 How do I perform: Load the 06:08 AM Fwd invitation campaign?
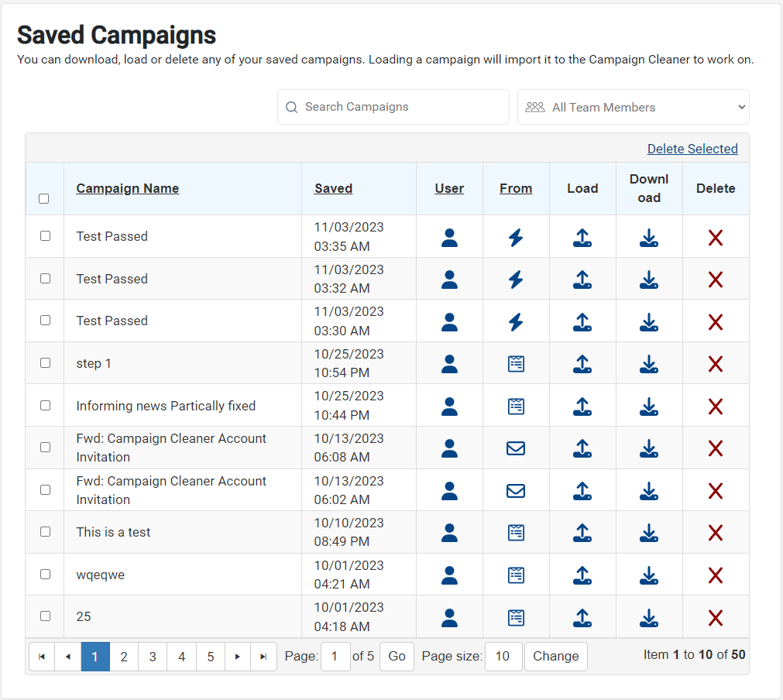pos(582,448)
